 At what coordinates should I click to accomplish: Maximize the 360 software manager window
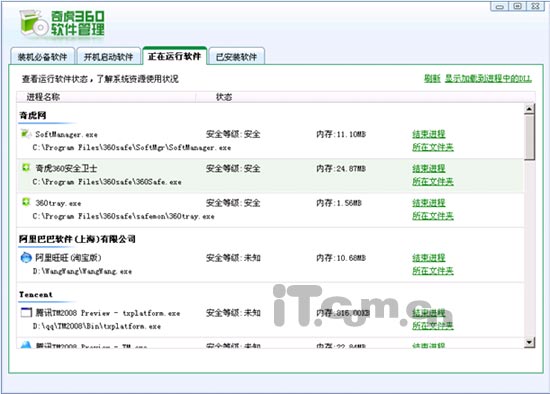(517, 6)
